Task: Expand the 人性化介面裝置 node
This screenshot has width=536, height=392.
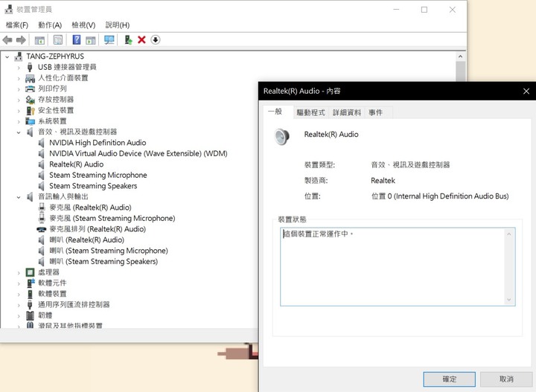Action: (19, 79)
